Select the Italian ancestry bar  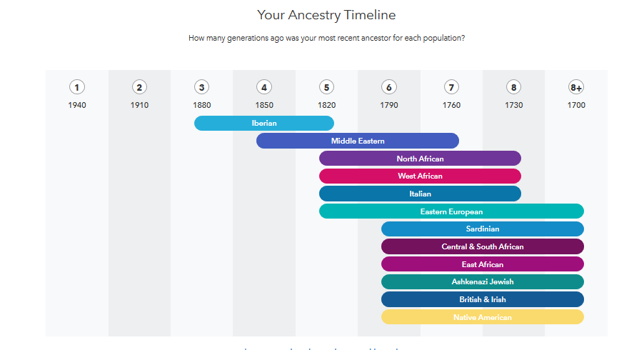(420, 194)
